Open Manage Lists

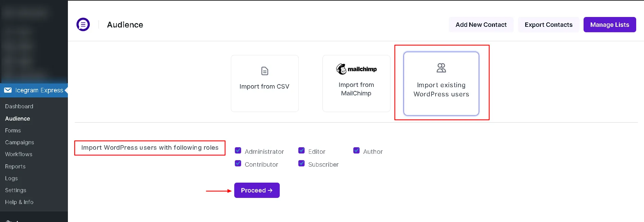click(610, 24)
